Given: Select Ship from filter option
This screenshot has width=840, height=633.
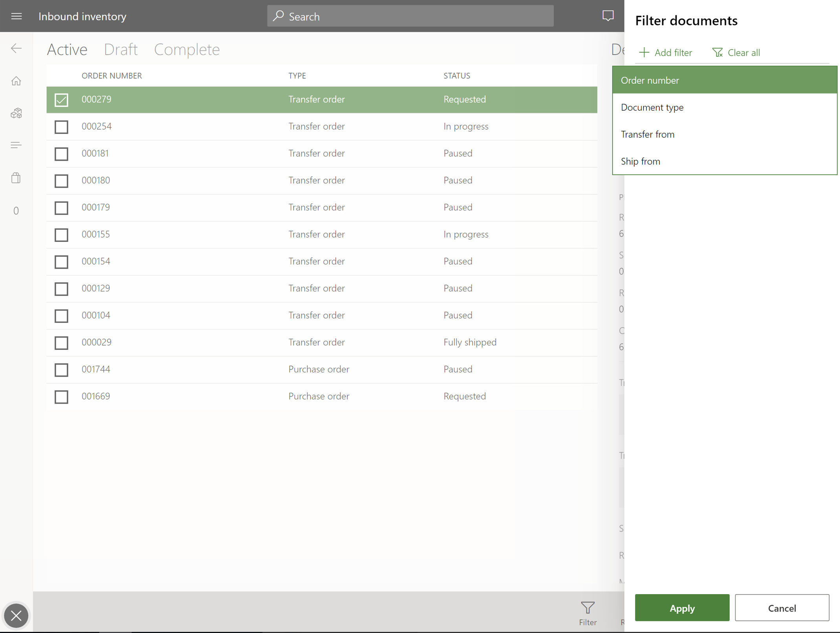Looking at the screenshot, I should click(x=641, y=161).
